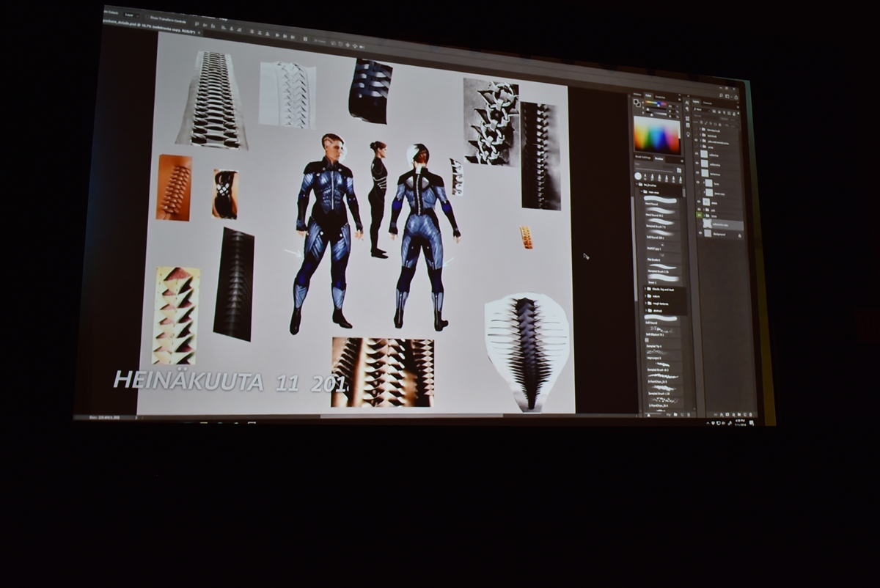Toggle visibility of the green-highlighted layer group

click(x=699, y=216)
